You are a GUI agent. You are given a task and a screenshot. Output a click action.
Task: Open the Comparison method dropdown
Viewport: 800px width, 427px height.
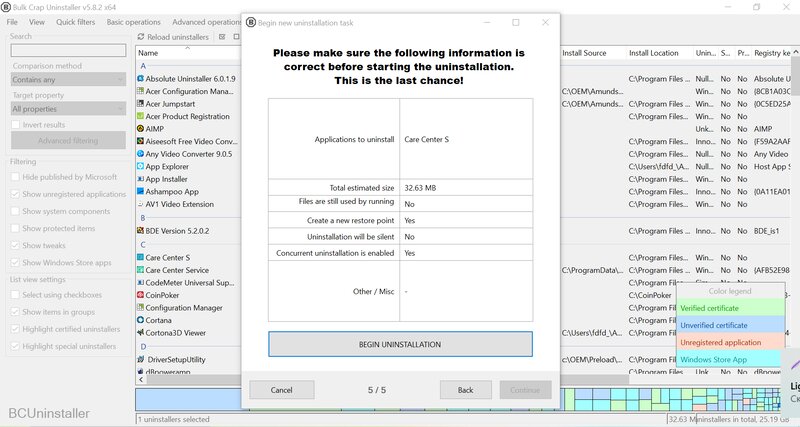tap(68, 80)
